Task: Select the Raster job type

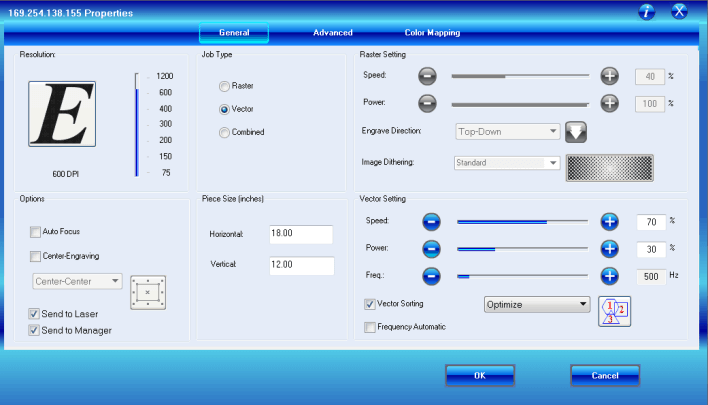Action: point(224,86)
